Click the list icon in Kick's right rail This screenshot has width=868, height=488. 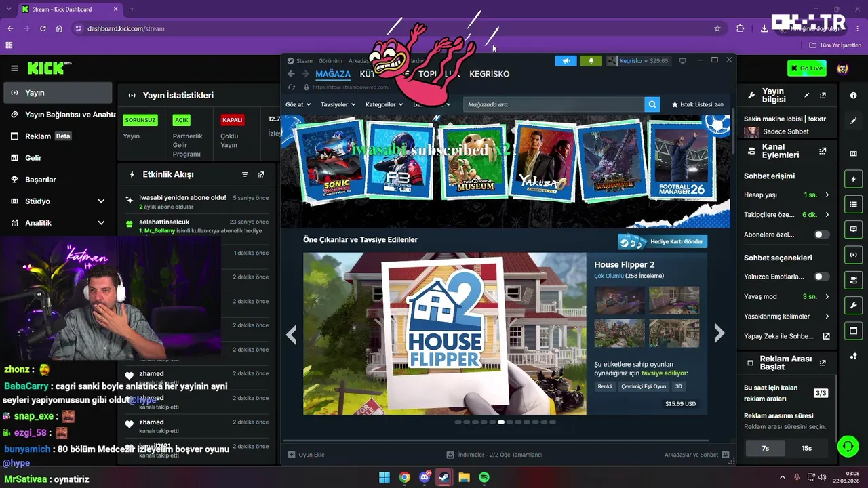pyautogui.click(x=853, y=204)
